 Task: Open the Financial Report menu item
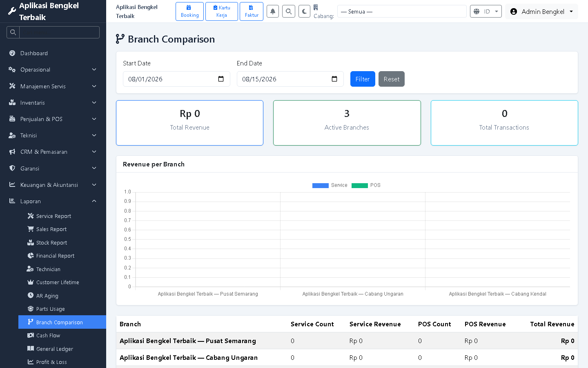coord(62,256)
